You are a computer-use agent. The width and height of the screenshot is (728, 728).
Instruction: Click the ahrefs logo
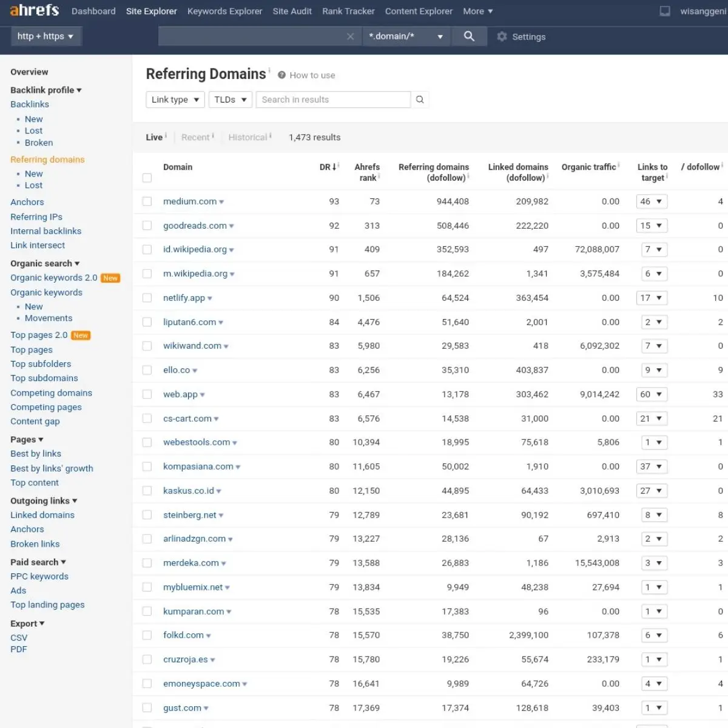33,10
